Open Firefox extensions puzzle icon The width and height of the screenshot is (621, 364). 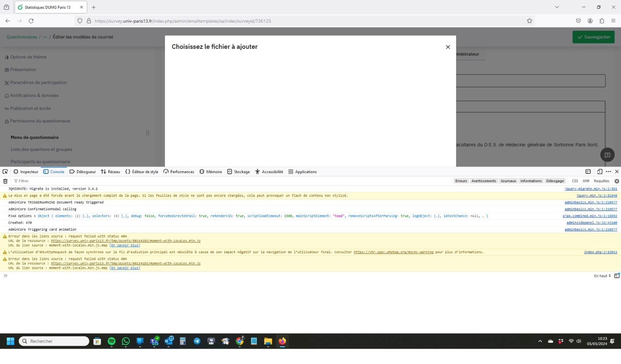point(602,21)
